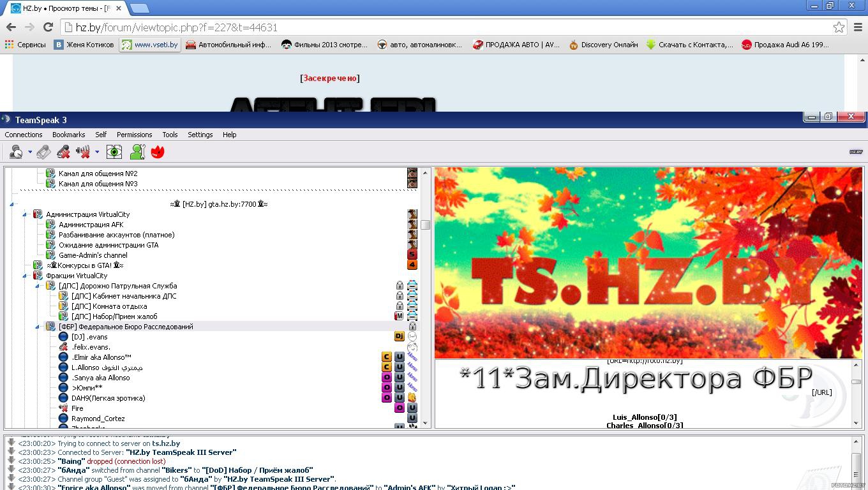Click the Chrome address bar URL
868x490 pixels.
[176, 27]
